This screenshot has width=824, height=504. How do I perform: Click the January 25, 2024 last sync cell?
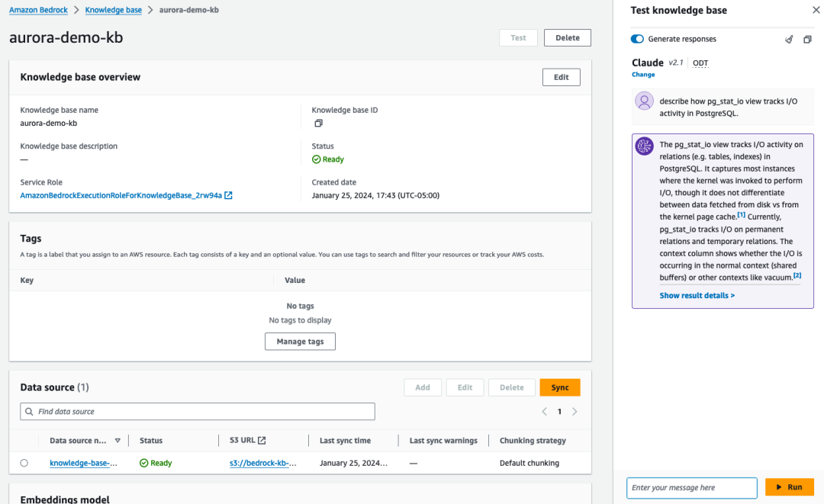[354, 463]
